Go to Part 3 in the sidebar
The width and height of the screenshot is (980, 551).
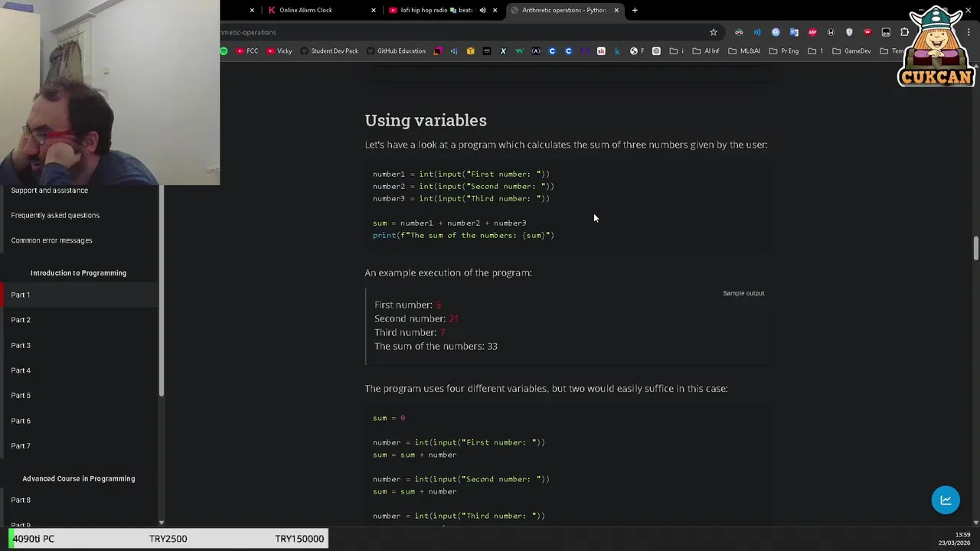pyautogui.click(x=21, y=345)
